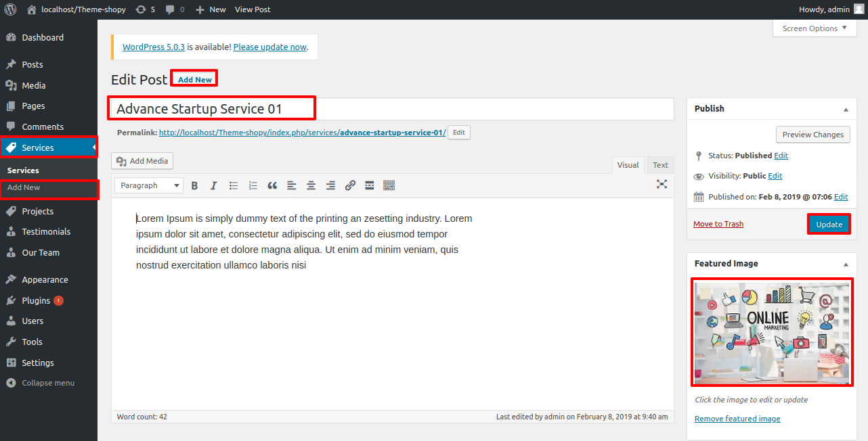Center align the text
This screenshot has width=868, height=441.
pyautogui.click(x=311, y=185)
